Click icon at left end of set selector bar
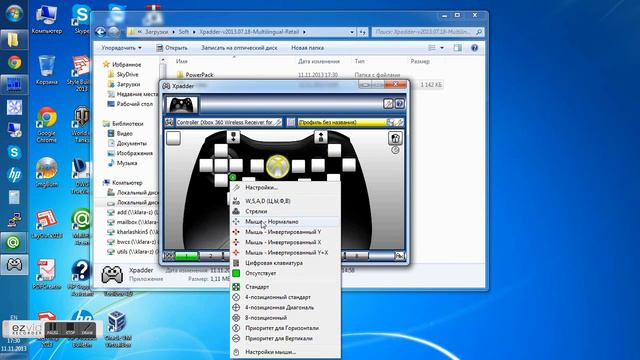The image size is (640, 360). pos(169,256)
